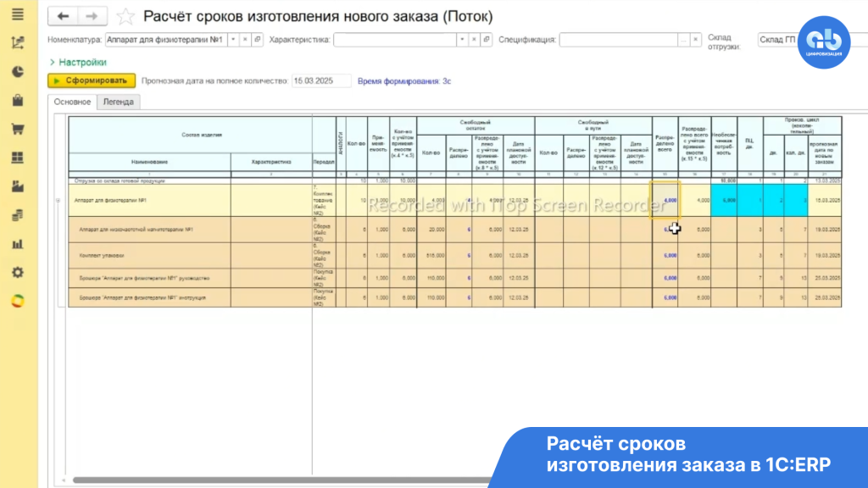Click the 20,000 free stock quantity cell
The width and height of the screenshot is (868, 488).
pos(431,230)
